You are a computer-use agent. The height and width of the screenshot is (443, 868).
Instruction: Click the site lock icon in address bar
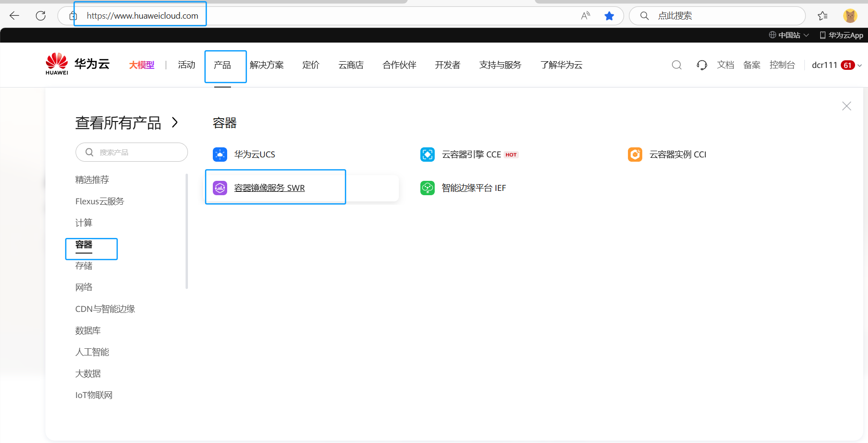(x=73, y=16)
